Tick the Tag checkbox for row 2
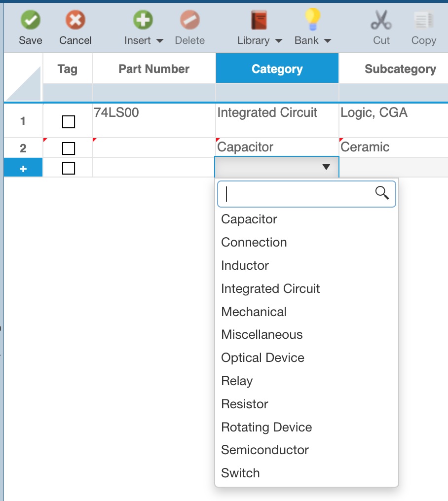Viewport: 448px width, 501px height. [x=69, y=148]
